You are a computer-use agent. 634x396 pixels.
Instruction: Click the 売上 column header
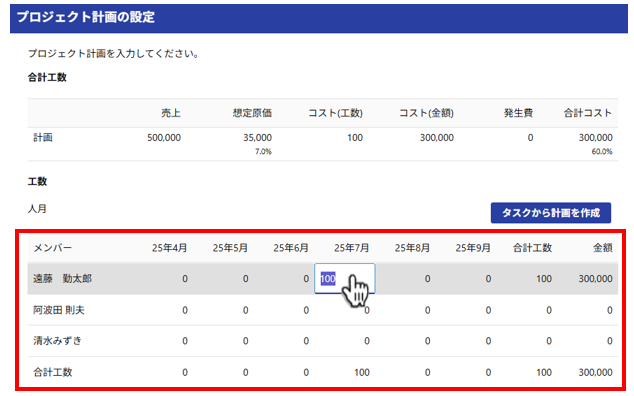click(171, 113)
